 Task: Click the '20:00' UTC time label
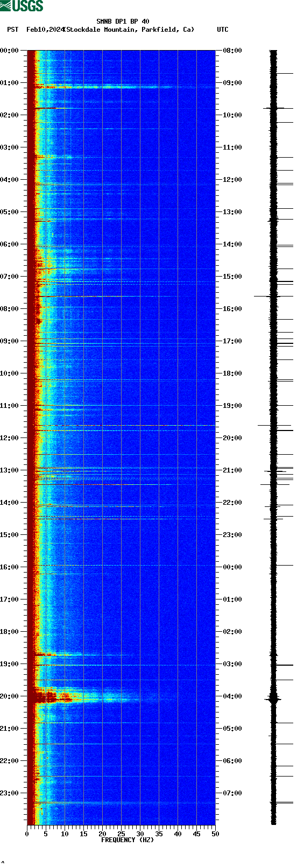pos(232,438)
